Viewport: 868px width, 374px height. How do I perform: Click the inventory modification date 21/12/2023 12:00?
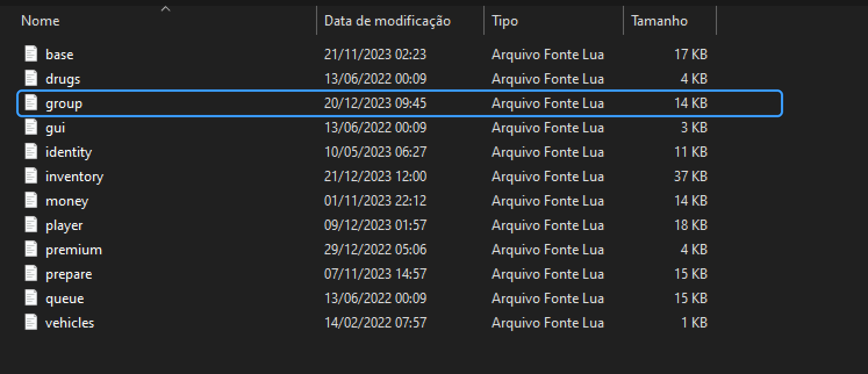pos(375,177)
